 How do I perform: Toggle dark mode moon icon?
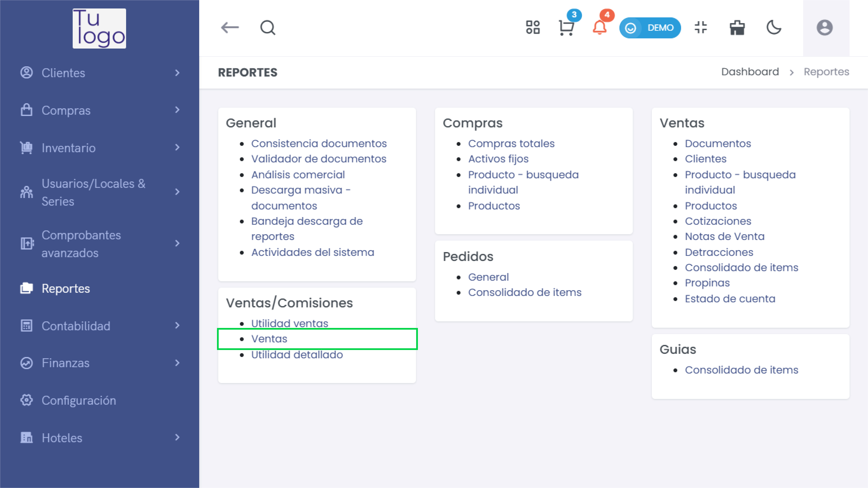[x=774, y=28]
